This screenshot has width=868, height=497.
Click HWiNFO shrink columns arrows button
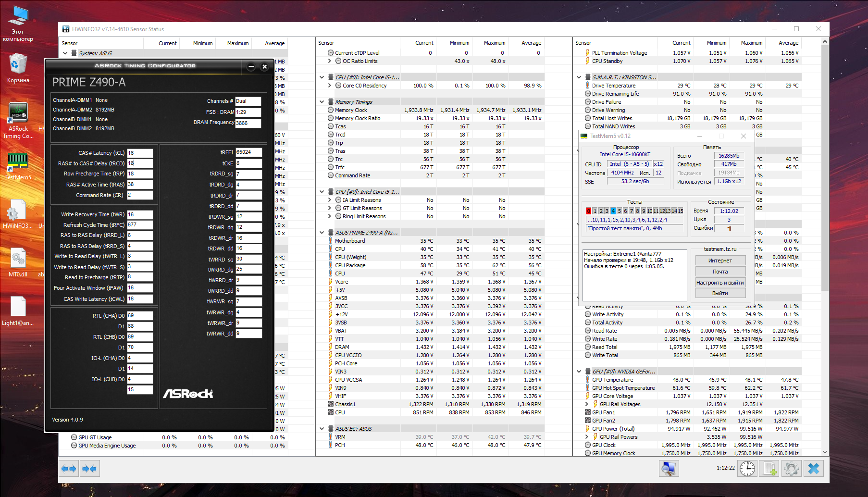(x=90, y=469)
